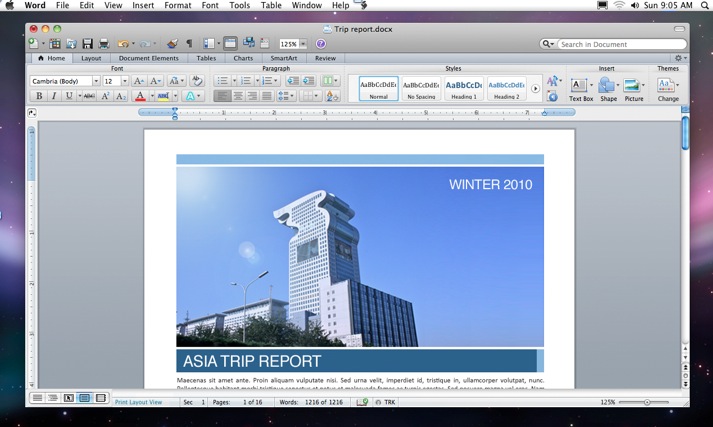This screenshot has width=713, height=427.
Task: Click the Print icon in the toolbar
Action: tap(103, 44)
